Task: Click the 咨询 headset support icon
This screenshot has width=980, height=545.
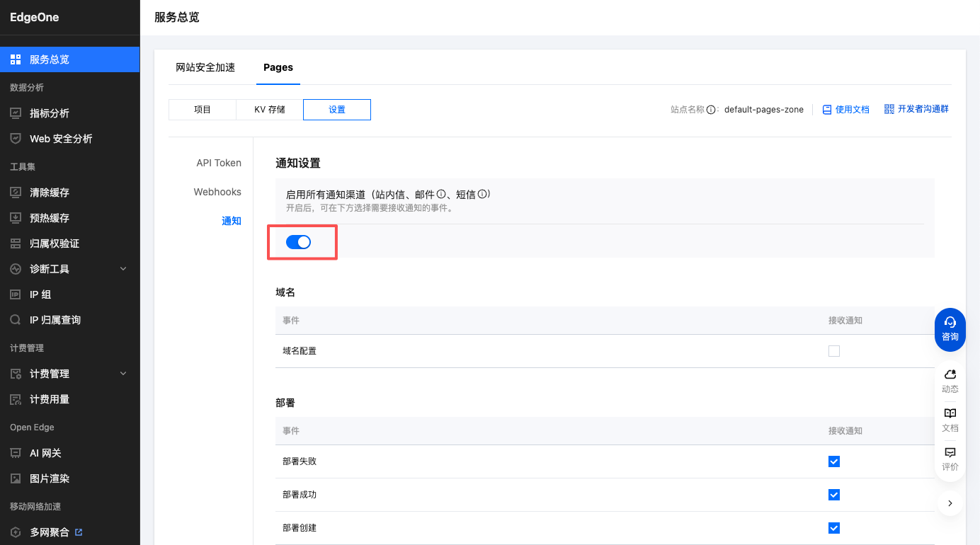Action: click(950, 323)
